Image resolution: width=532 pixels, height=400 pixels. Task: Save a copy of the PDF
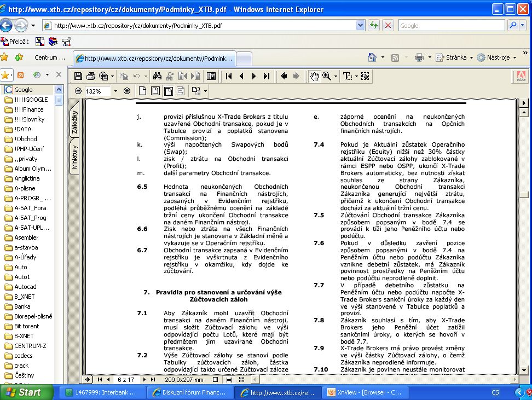tap(78, 76)
